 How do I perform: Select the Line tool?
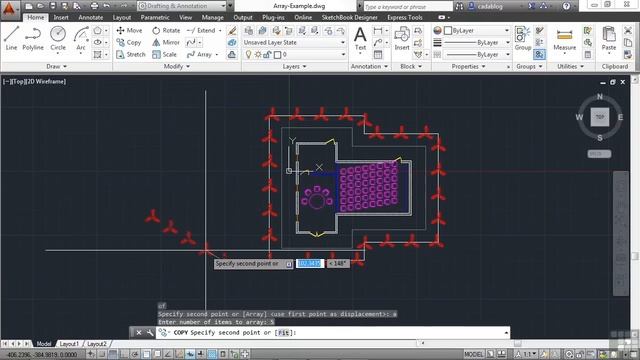[11, 38]
